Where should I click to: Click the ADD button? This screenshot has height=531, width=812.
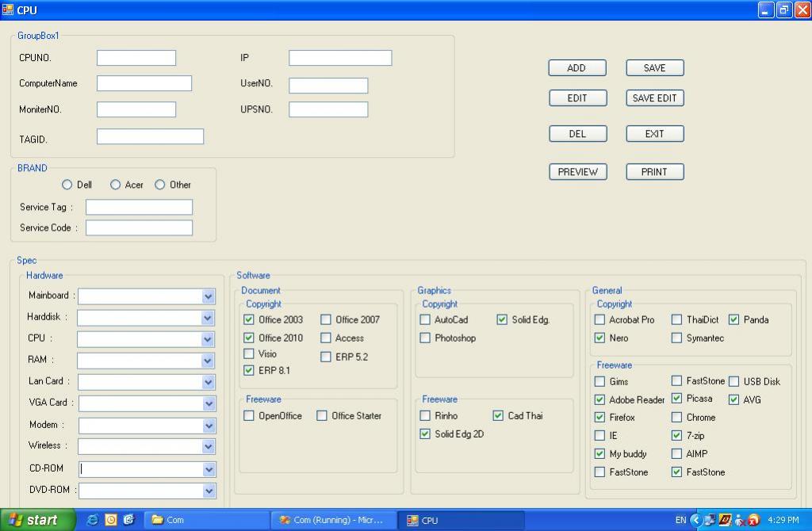click(577, 68)
